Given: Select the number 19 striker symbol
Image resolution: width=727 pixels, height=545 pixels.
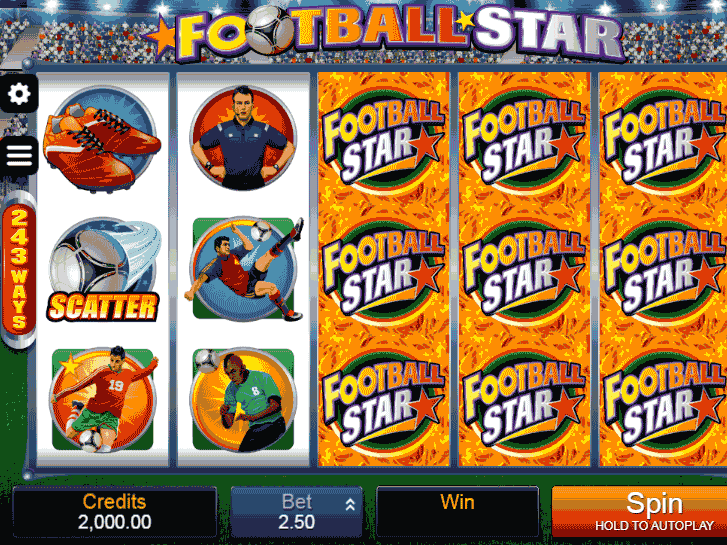Looking at the screenshot, I should (103, 399).
